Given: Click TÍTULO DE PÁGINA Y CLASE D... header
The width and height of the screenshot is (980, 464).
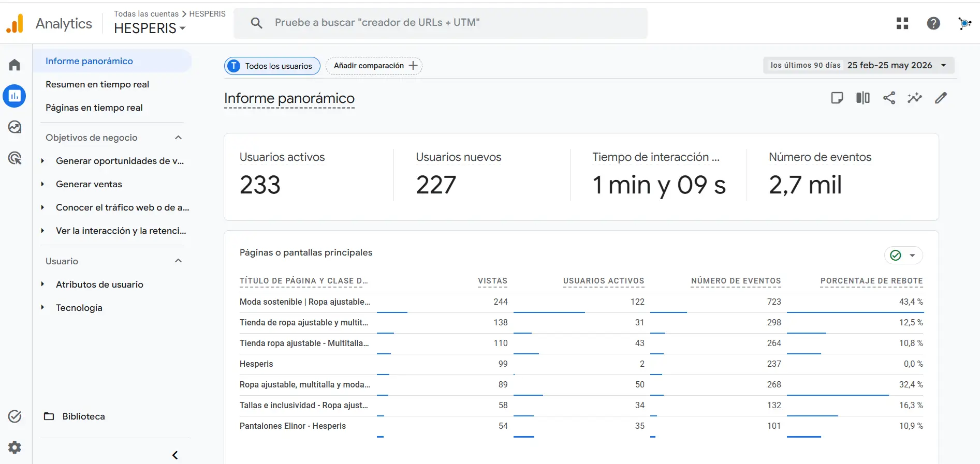Looking at the screenshot, I should (303, 281).
